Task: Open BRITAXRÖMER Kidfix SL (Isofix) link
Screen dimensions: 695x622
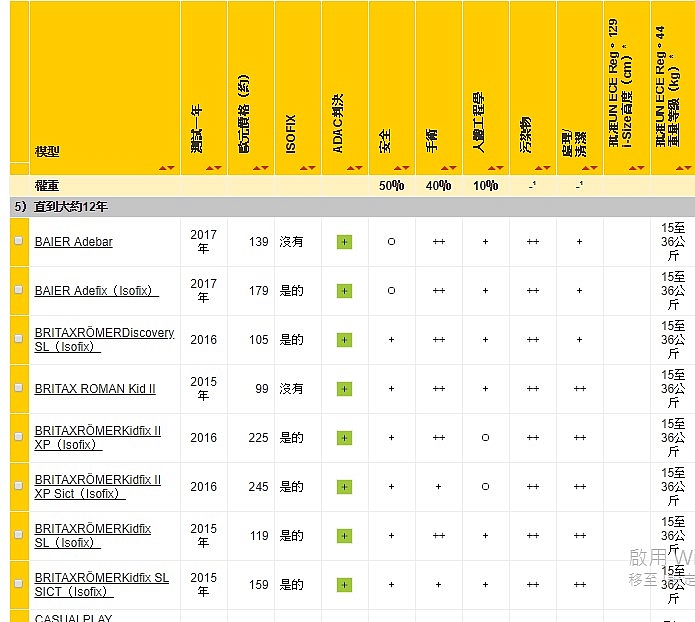Action: [x=93, y=536]
